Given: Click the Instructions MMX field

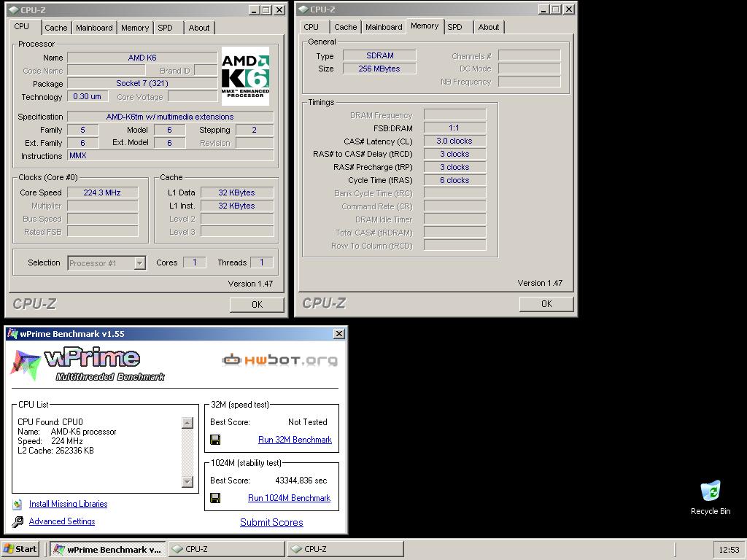Looking at the screenshot, I should pos(170,156).
